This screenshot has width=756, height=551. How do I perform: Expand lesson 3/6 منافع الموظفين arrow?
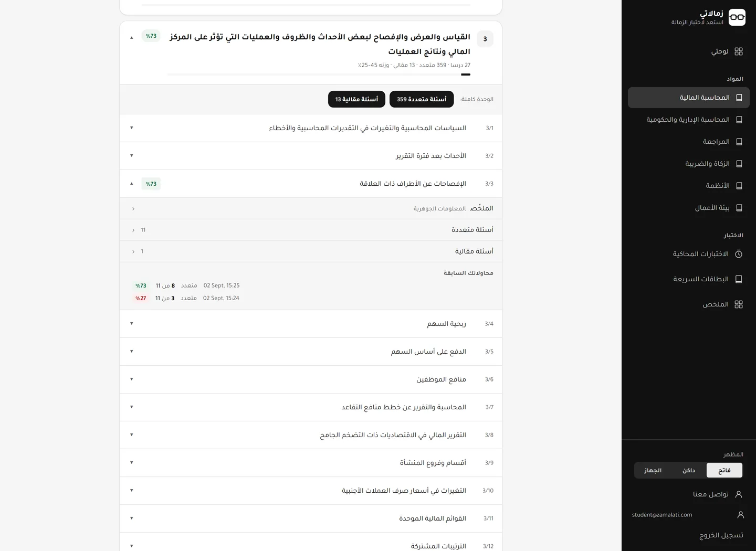tap(132, 379)
